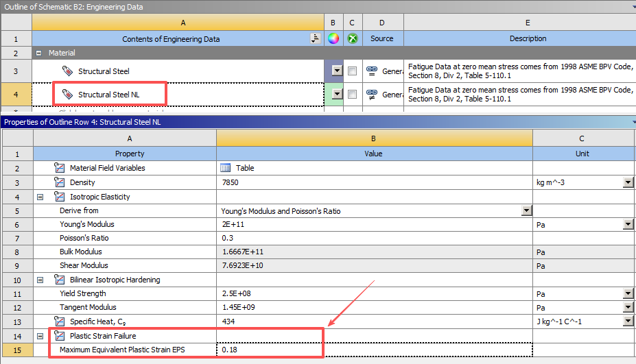Click the Shear Modulus value 7.6923E+10
The height and width of the screenshot is (364, 636).
click(243, 265)
